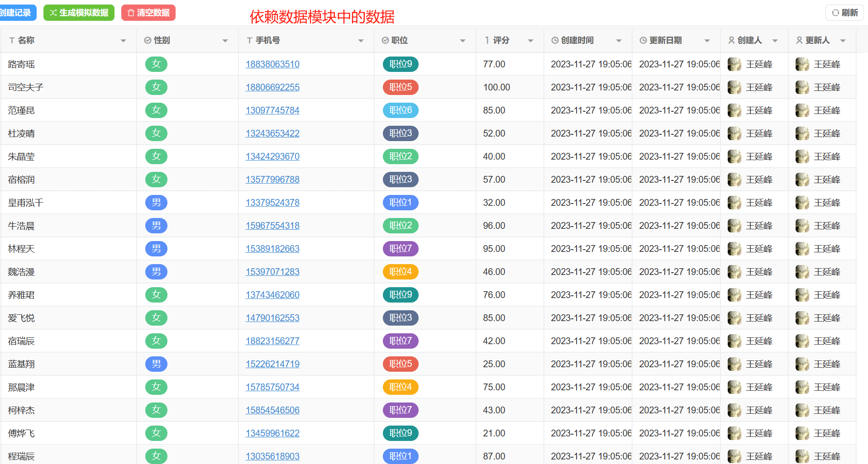Open the 评分 column dropdown arrow
This screenshot has width=868, height=464.
(x=530, y=41)
